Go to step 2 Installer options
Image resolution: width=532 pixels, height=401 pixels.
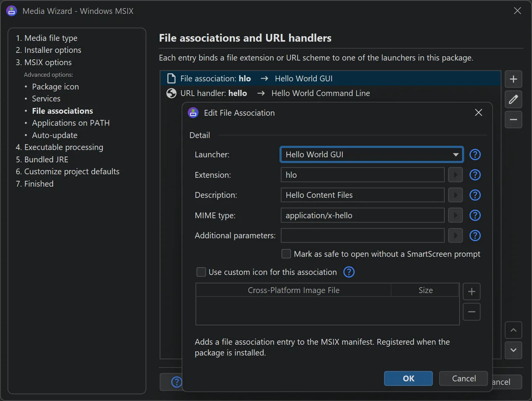click(x=49, y=50)
